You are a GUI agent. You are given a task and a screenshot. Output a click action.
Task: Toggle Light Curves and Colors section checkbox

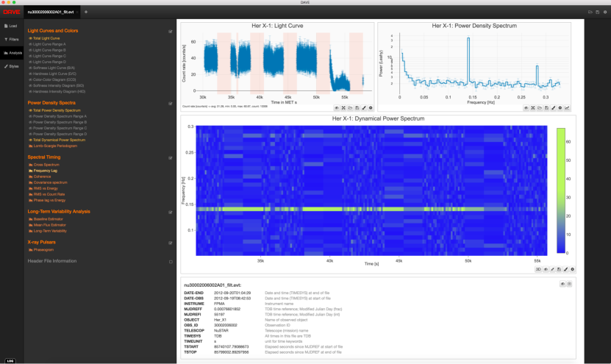(x=171, y=31)
